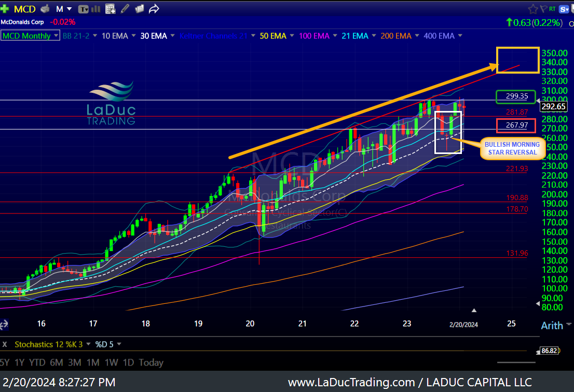574x392 pixels.
Task: Select the 5Y time range
Action: [4, 362]
